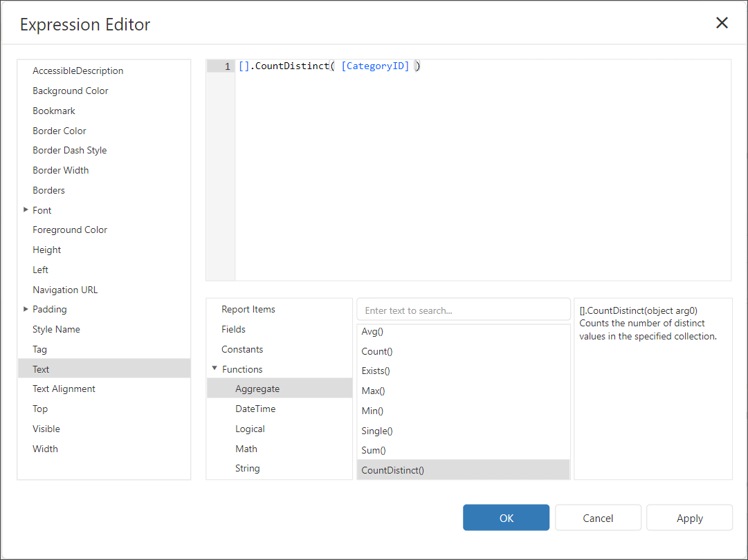Image resolution: width=748 pixels, height=560 pixels.
Task: Select the DateTime function group
Action: point(280,409)
